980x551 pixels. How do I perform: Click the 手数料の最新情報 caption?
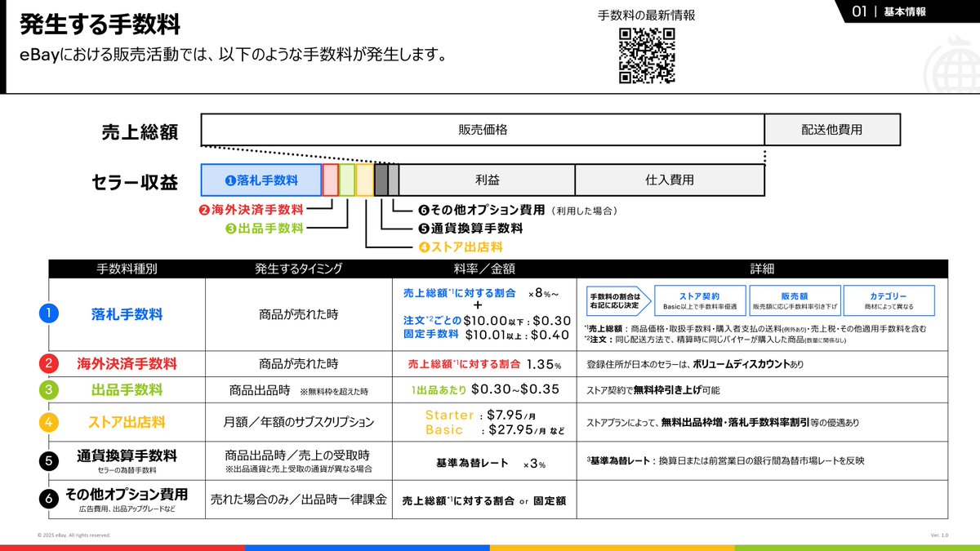click(x=647, y=16)
